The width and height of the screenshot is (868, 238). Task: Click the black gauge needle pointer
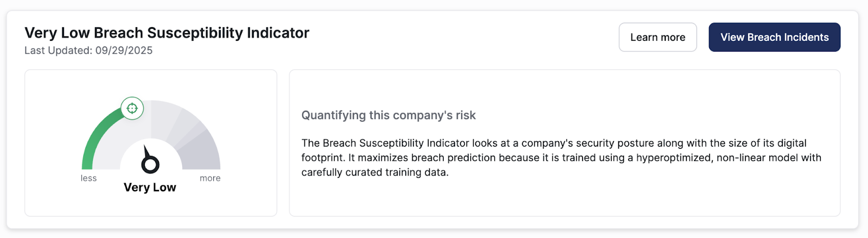click(146, 152)
